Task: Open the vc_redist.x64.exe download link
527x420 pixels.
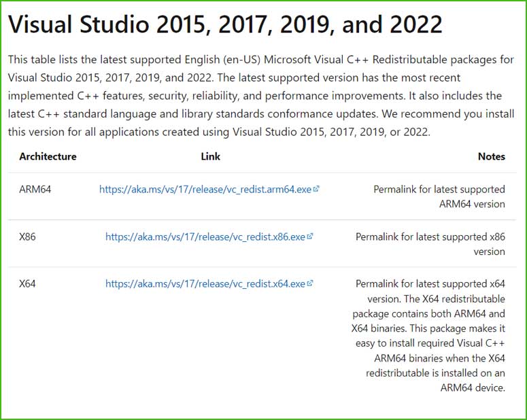Action: pyautogui.click(x=205, y=284)
